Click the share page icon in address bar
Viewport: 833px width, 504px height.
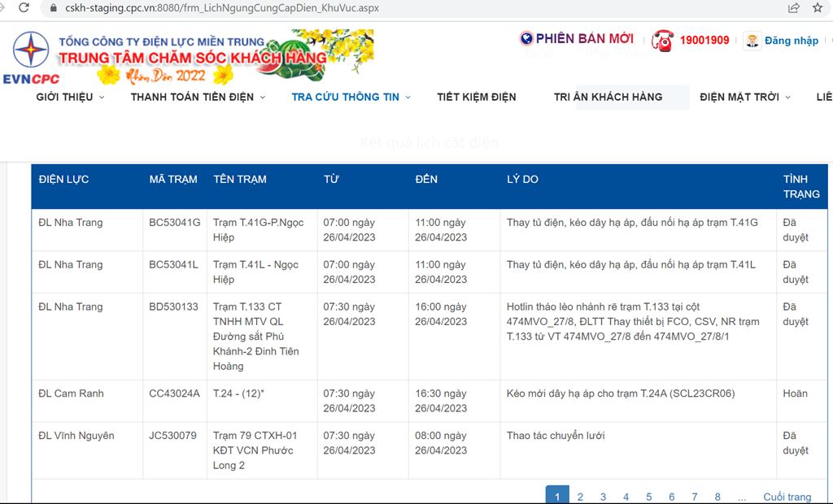click(793, 8)
